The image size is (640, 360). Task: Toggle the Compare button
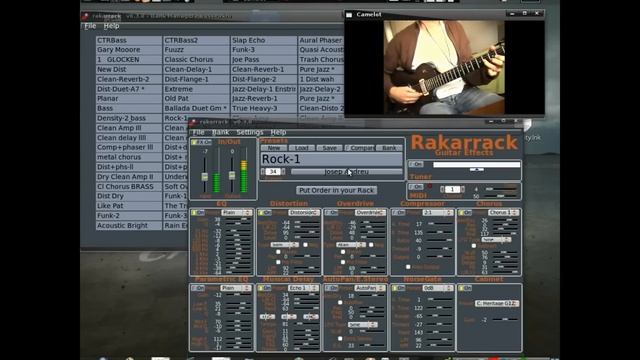coord(359,148)
